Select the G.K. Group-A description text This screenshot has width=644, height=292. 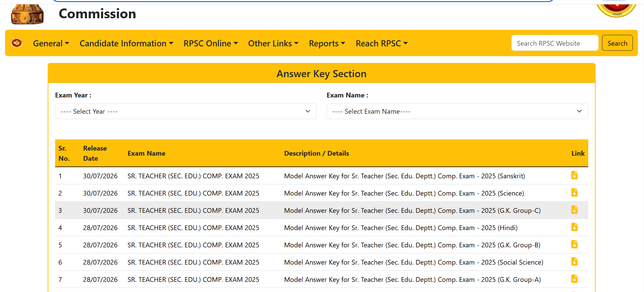[413, 279]
